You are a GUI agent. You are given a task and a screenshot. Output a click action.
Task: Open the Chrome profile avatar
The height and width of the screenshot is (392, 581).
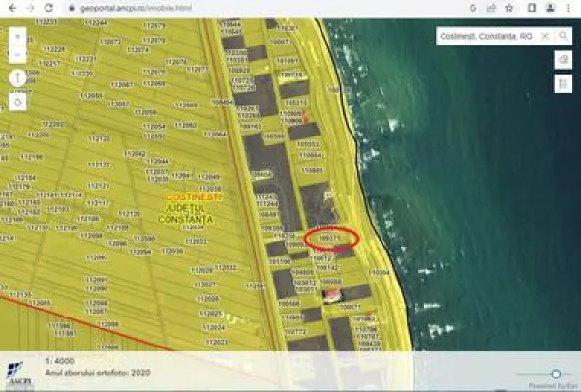550,8
